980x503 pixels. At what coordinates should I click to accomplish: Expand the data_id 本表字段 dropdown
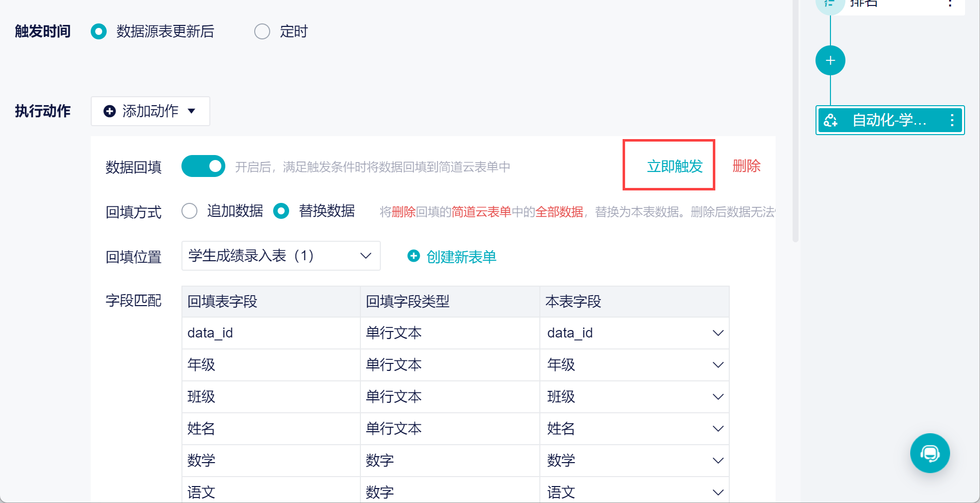point(634,333)
